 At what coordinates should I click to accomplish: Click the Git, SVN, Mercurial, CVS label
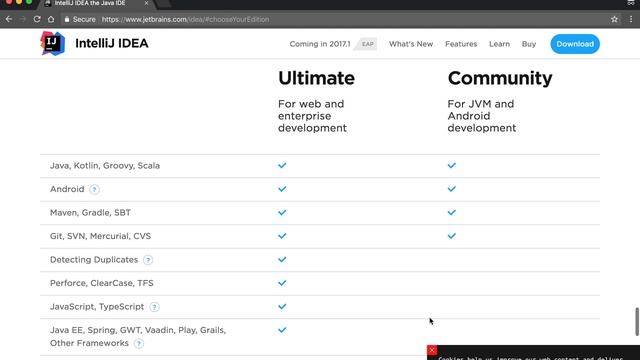point(100,236)
